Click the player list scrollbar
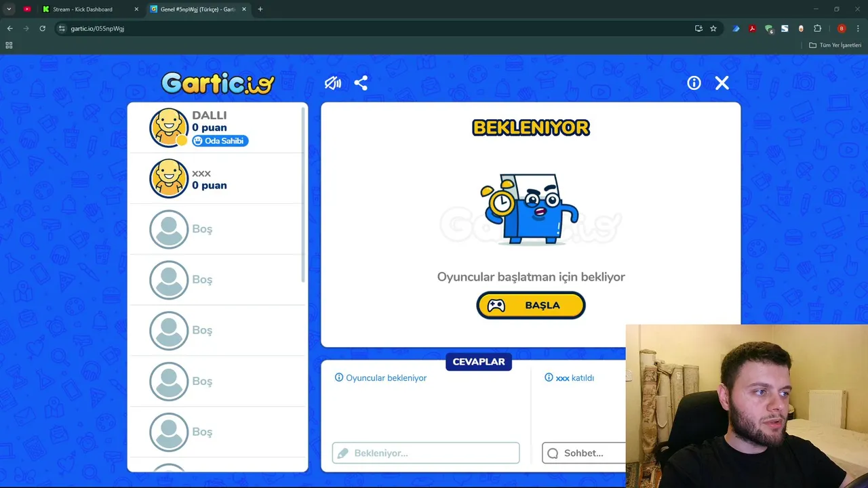Screen dimensions: 868x488 point(303,194)
